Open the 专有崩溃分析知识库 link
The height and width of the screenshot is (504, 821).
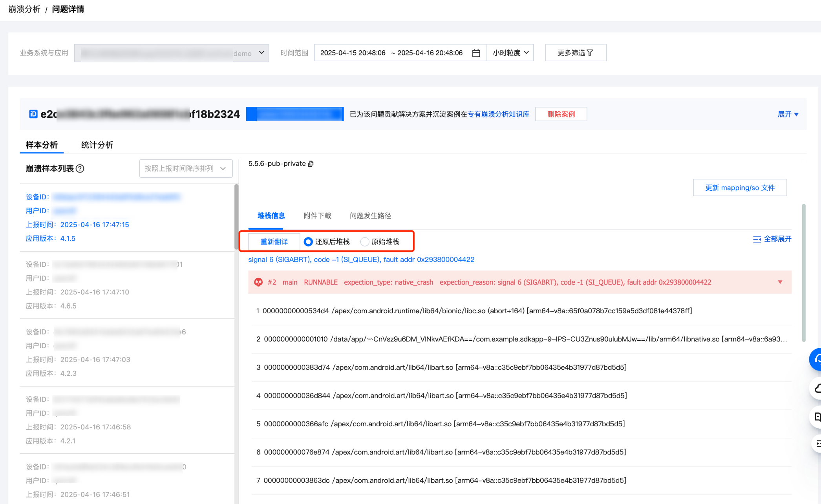click(x=498, y=114)
